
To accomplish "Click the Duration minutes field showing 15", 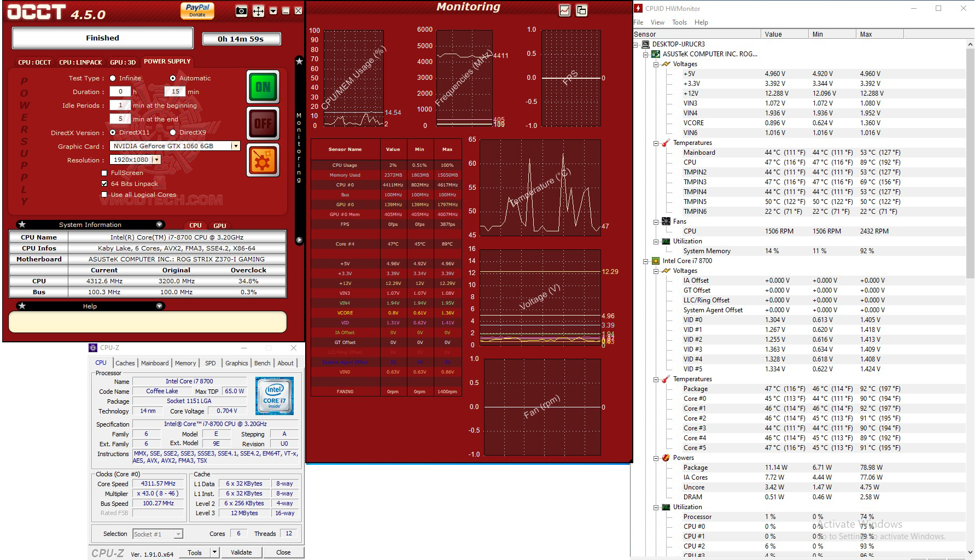I will click(175, 92).
